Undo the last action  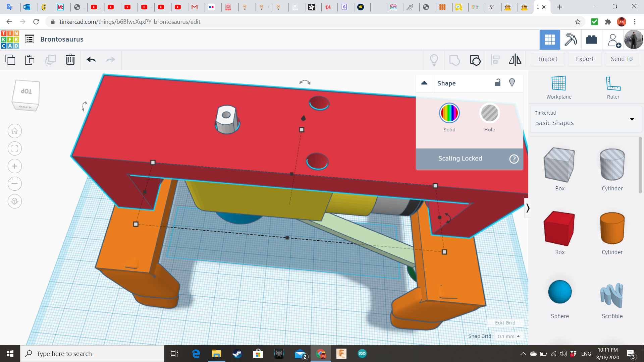point(91,60)
